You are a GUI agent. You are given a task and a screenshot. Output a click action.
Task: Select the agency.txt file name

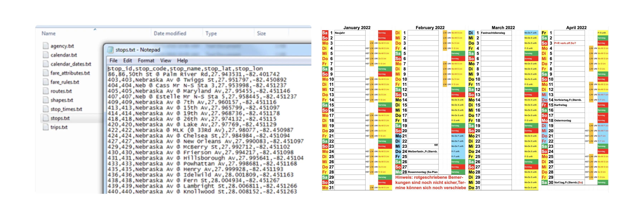62,46
